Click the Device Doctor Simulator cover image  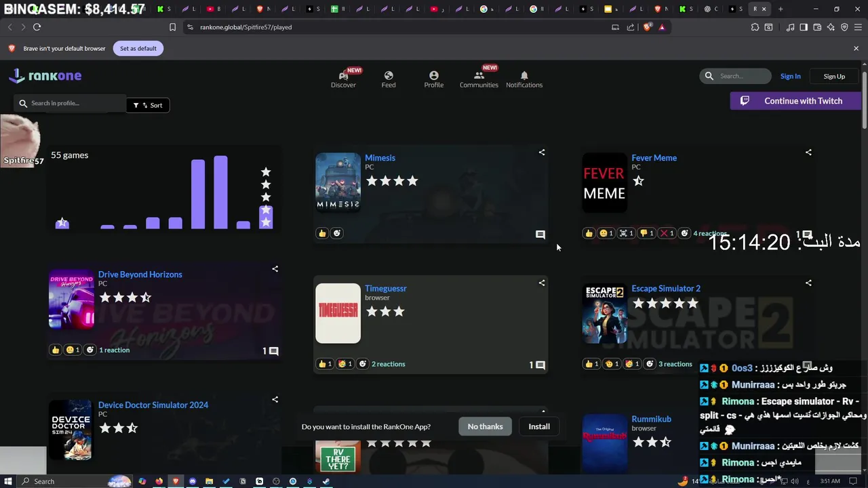pyautogui.click(x=70, y=430)
